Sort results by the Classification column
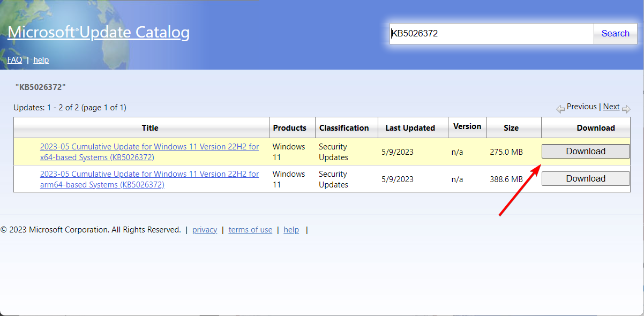The height and width of the screenshot is (316, 644). click(x=344, y=127)
